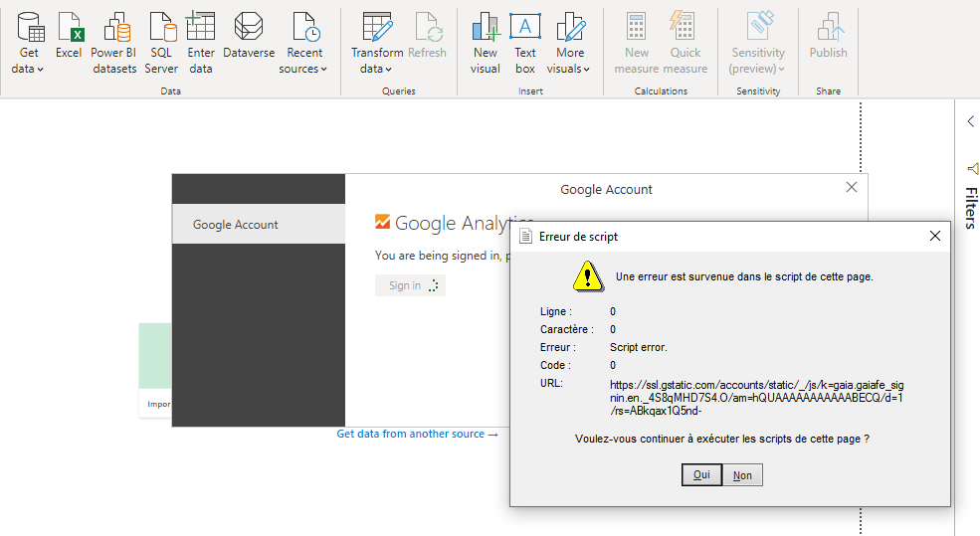This screenshot has height=536, width=980.
Task: Insert a Text box
Action: [x=525, y=44]
